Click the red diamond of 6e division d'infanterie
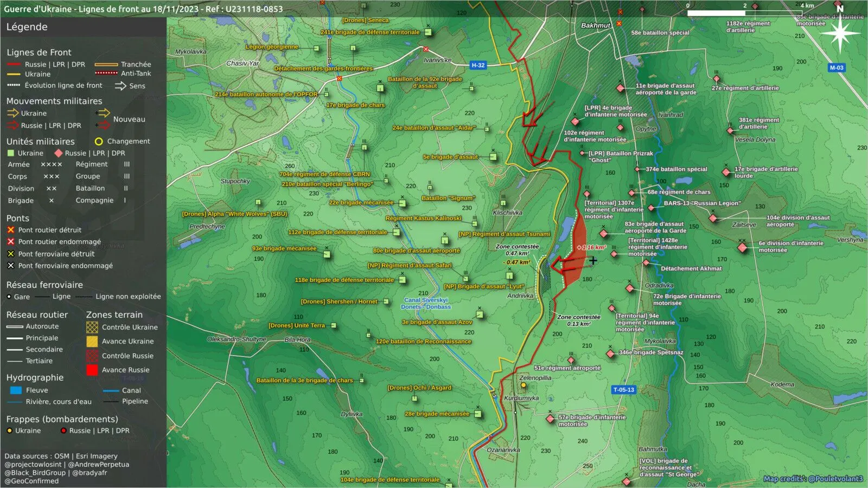Screen dimensions: 868x488 [742, 248]
